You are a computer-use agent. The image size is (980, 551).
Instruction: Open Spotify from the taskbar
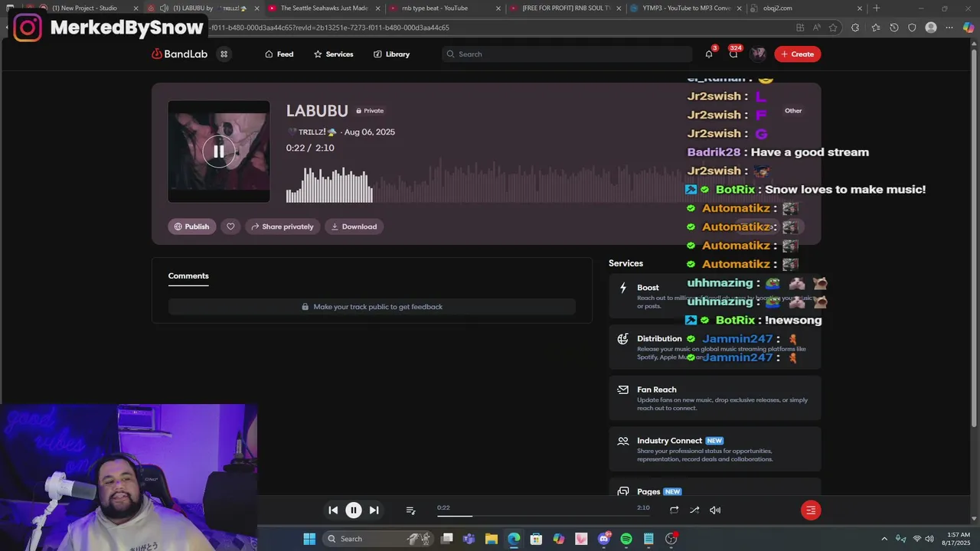626,539
